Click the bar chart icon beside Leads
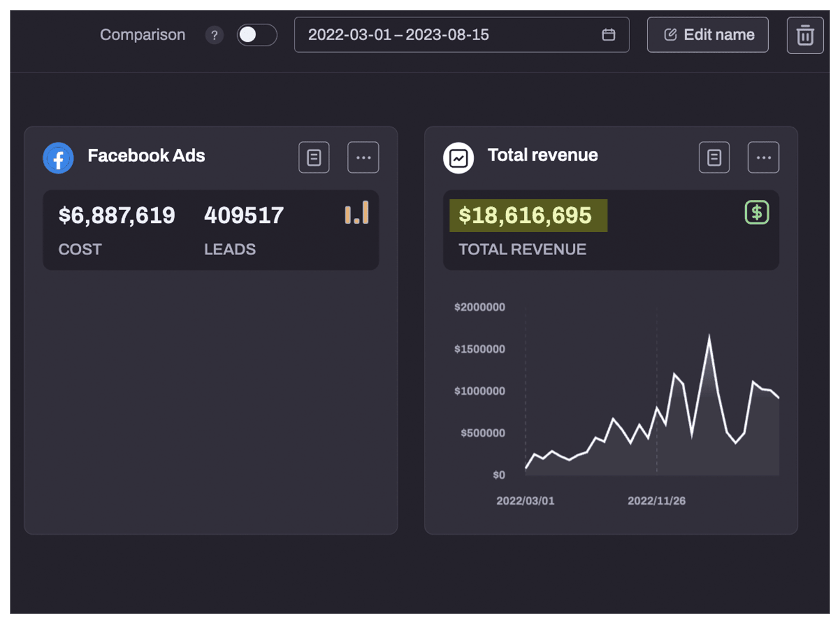This screenshot has width=840, height=624. pos(356,213)
